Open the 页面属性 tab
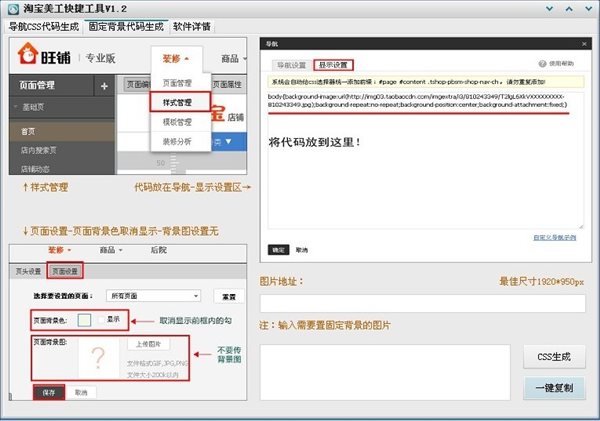 [x=227, y=85]
